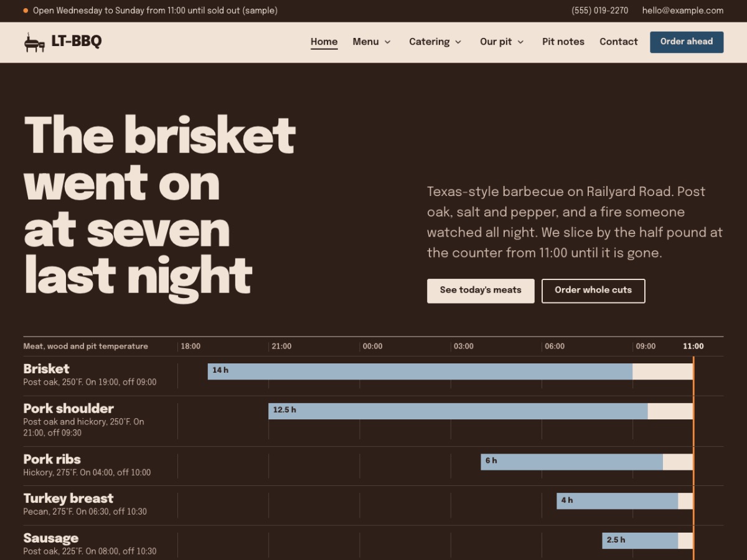
Task: Open the Home nav item
Action: (x=324, y=42)
